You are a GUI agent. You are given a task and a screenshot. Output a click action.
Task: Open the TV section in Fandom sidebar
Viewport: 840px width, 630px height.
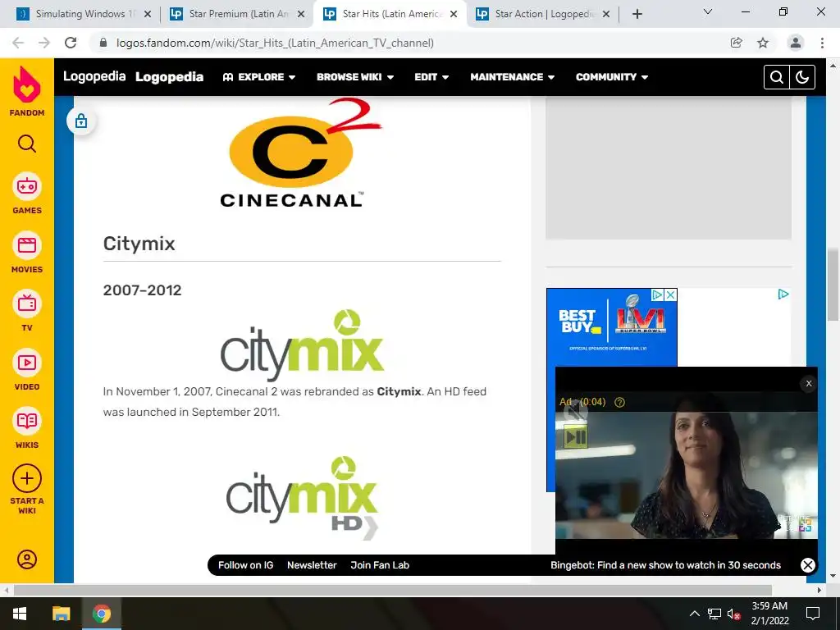(27, 311)
